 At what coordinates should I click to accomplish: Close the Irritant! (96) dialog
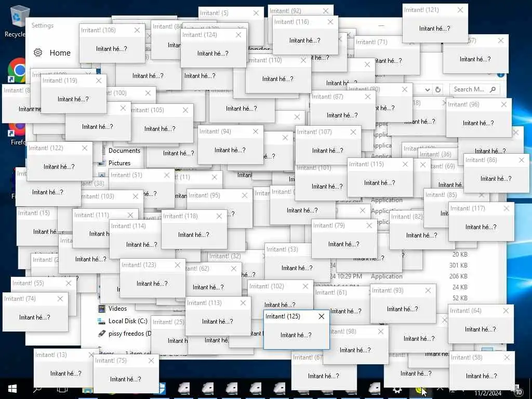click(x=504, y=104)
